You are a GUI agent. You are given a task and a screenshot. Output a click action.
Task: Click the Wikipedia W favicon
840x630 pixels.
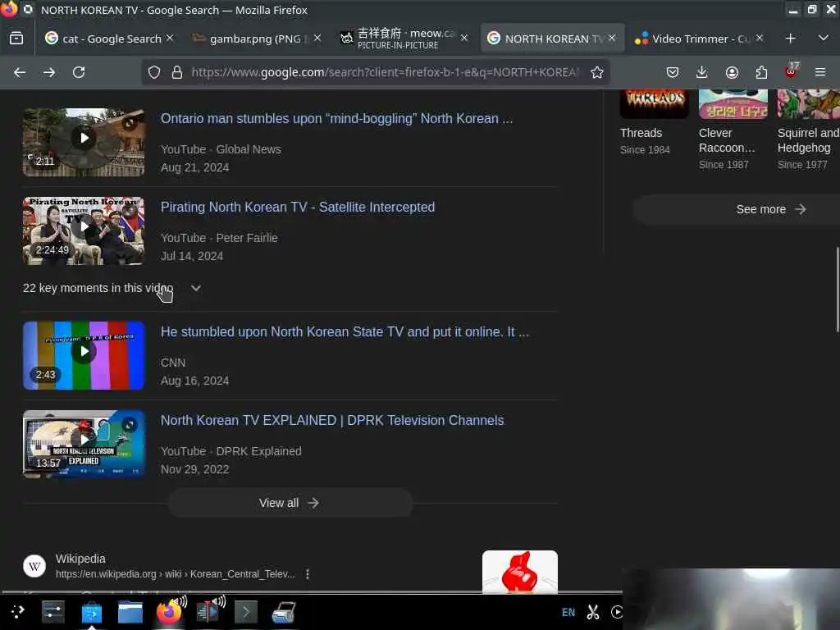(x=34, y=566)
